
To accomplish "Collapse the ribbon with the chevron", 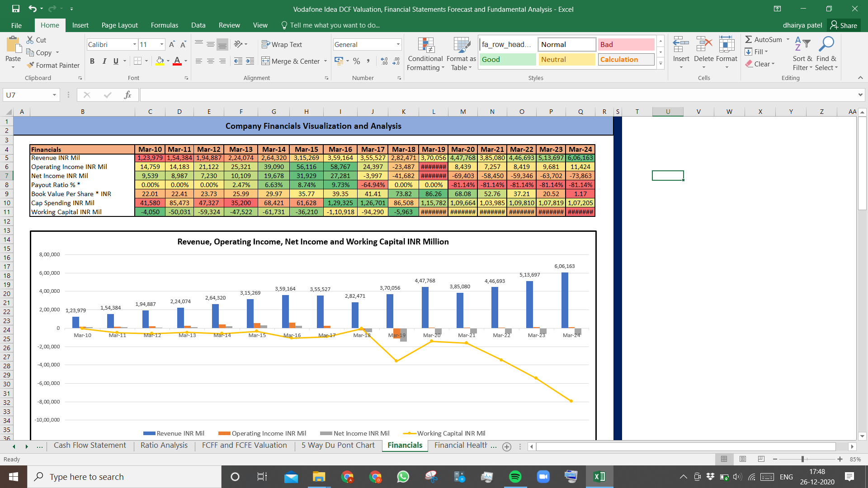I will (x=860, y=78).
